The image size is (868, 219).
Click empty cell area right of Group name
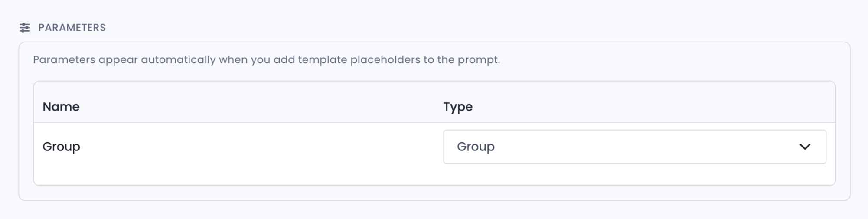260,147
